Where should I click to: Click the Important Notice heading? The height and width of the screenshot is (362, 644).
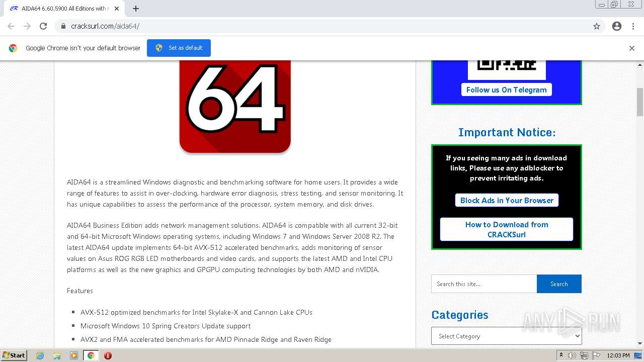[x=507, y=132]
